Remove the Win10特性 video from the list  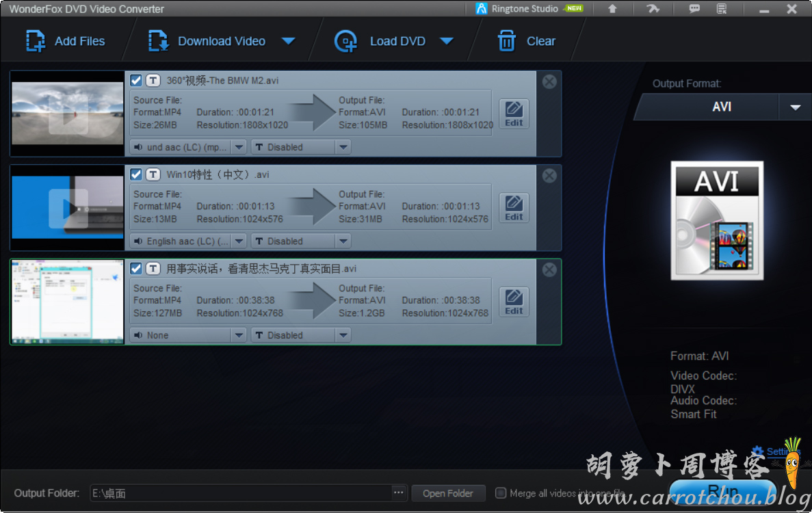point(549,176)
